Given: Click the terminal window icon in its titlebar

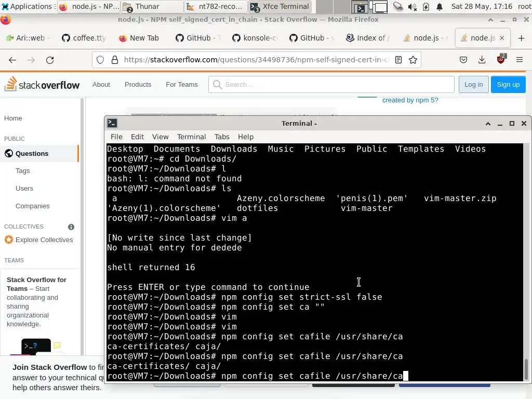Looking at the screenshot, I should pos(112,123).
